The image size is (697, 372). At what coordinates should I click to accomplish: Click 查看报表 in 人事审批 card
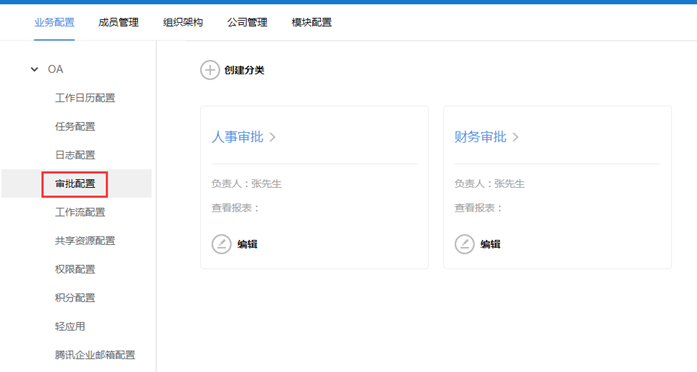pyautogui.click(x=235, y=208)
